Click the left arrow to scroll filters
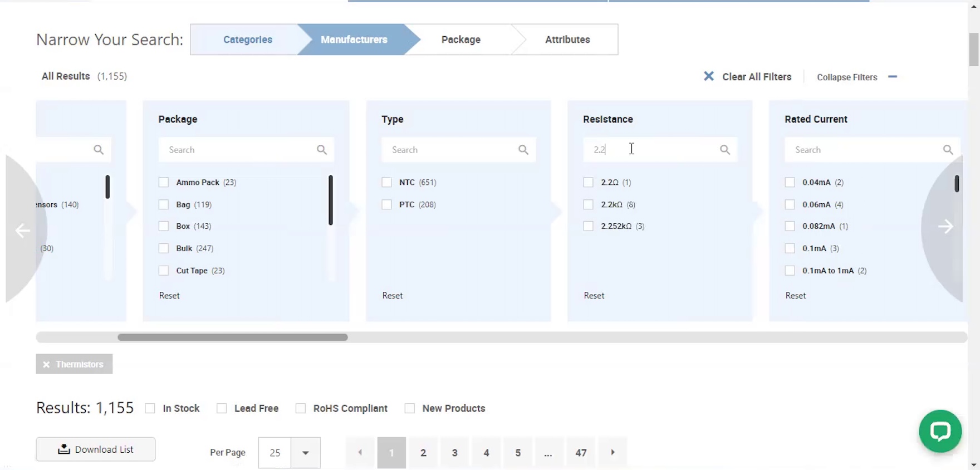This screenshot has height=470, width=980. click(x=23, y=230)
